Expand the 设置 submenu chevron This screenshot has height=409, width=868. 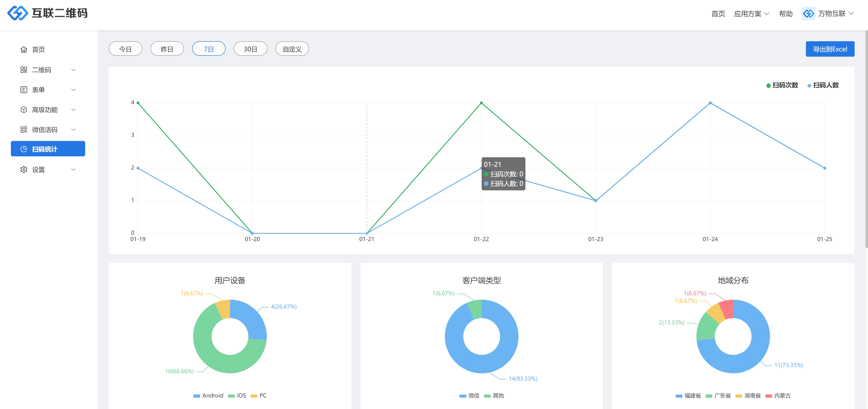pos(73,169)
